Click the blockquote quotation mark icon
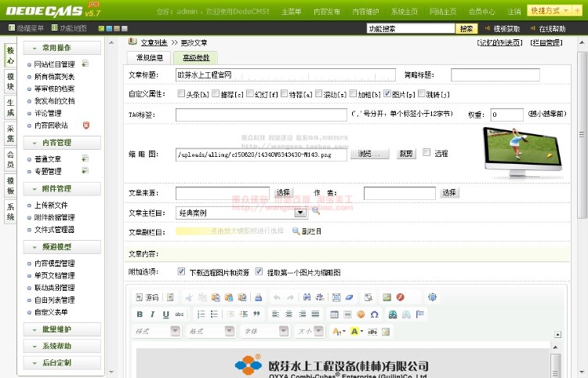Screen dimensions: 588x378 click(x=257, y=314)
